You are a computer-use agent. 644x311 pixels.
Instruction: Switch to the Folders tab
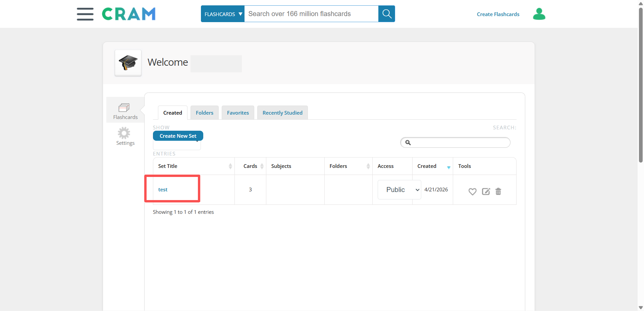click(x=204, y=113)
